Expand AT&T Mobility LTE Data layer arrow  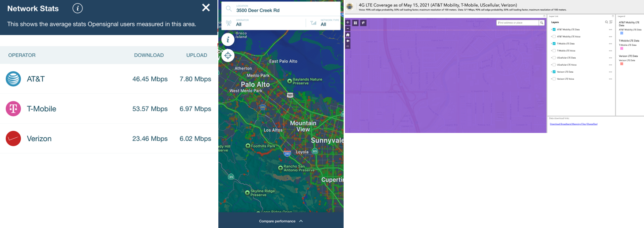551,29
